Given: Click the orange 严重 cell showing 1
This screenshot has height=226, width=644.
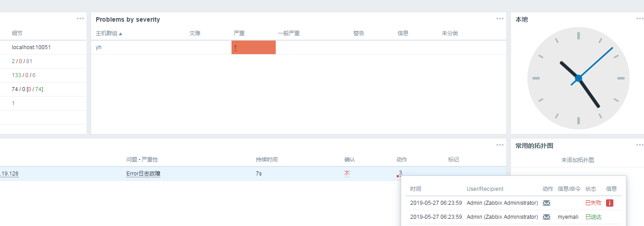Looking at the screenshot, I should 253,47.
